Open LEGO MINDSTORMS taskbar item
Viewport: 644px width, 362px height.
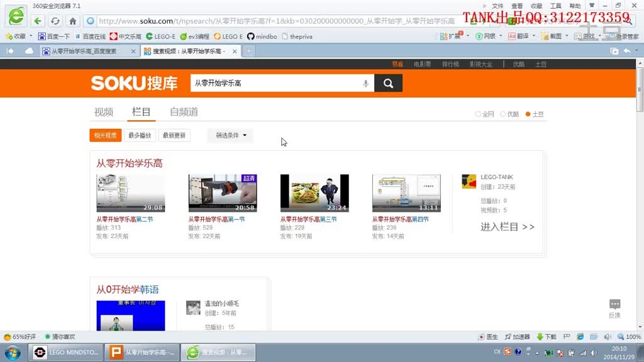coord(65,353)
